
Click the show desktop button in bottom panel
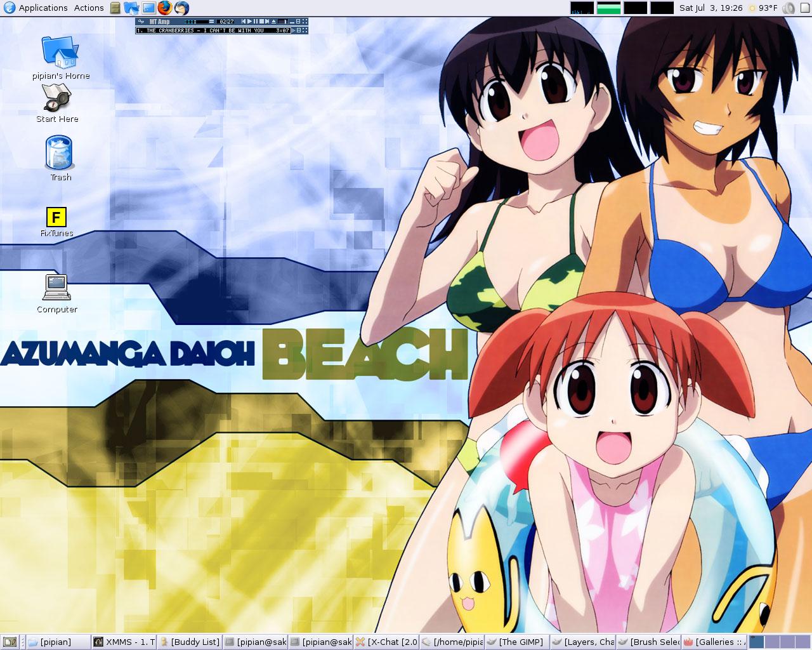[x=10, y=642]
